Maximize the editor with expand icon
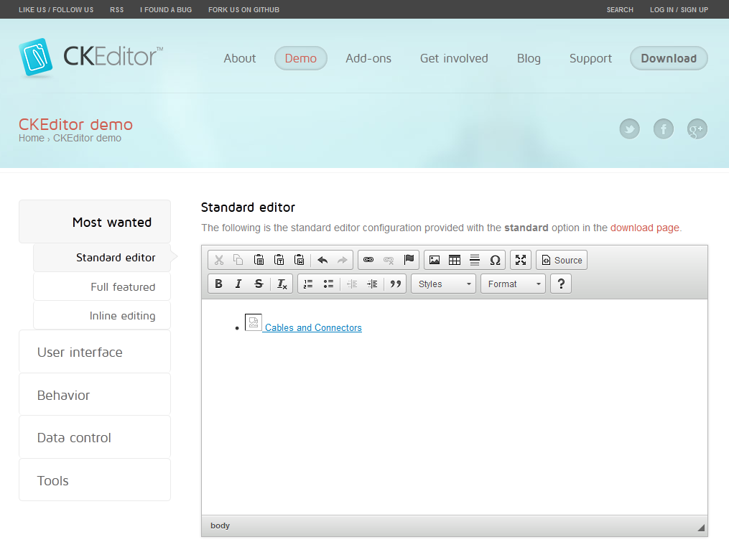Screen dimensions: 729x560 [x=521, y=260]
